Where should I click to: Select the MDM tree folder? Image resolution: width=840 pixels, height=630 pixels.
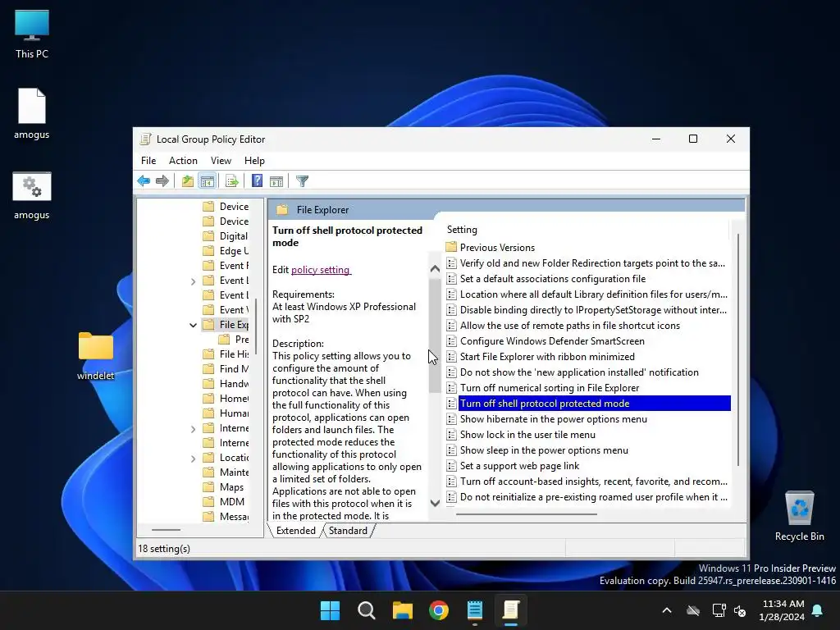(224, 502)
